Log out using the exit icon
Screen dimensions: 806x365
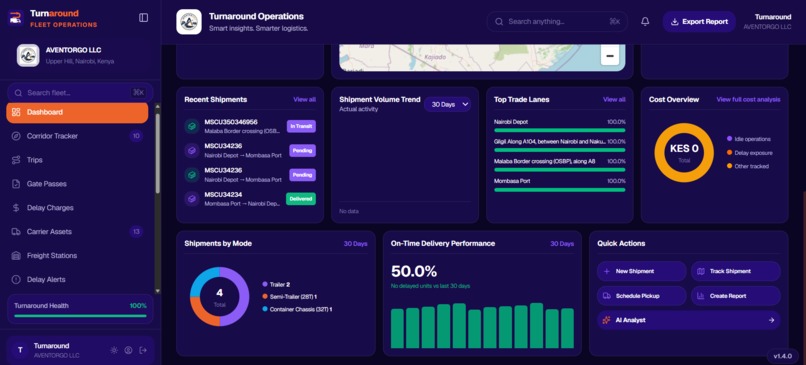(143, 350)
